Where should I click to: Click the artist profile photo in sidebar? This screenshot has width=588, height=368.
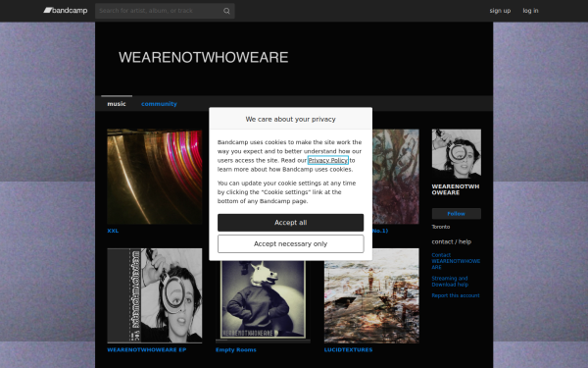pyautogui.click(x=457, y=154)
